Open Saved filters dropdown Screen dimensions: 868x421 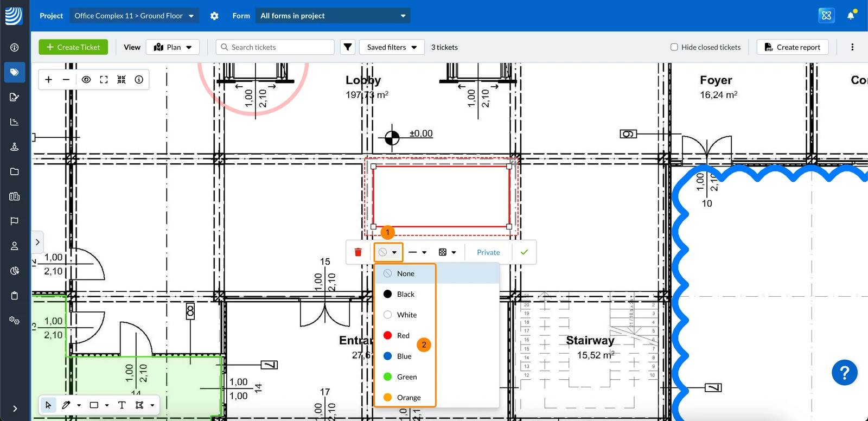pyautogui.click(x=392, y=47)
